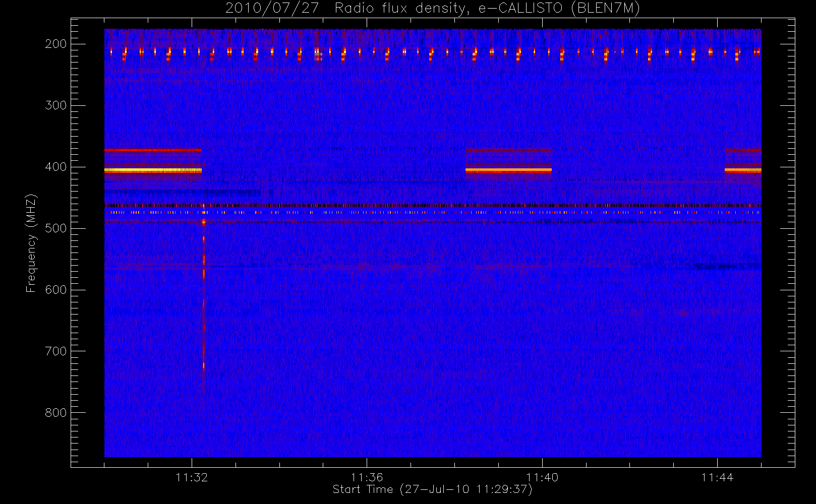
Task: Click the 400 frequency tick label
Action: [x=55, y=167]
